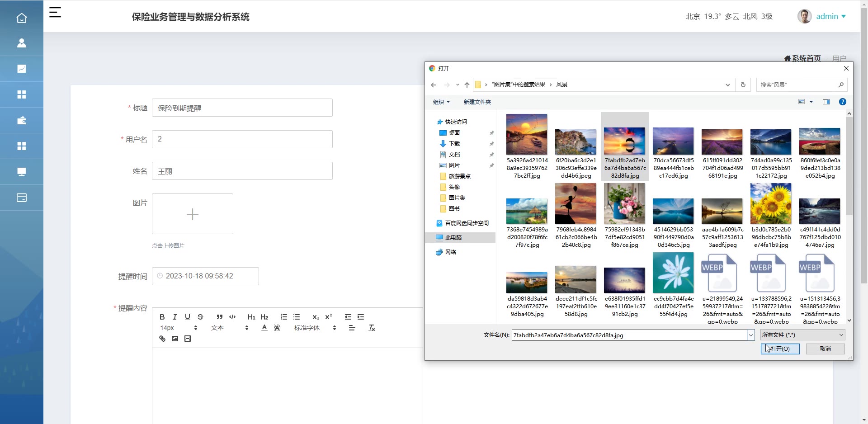Click the 打开(O) open button

click(x=780, y=349)
